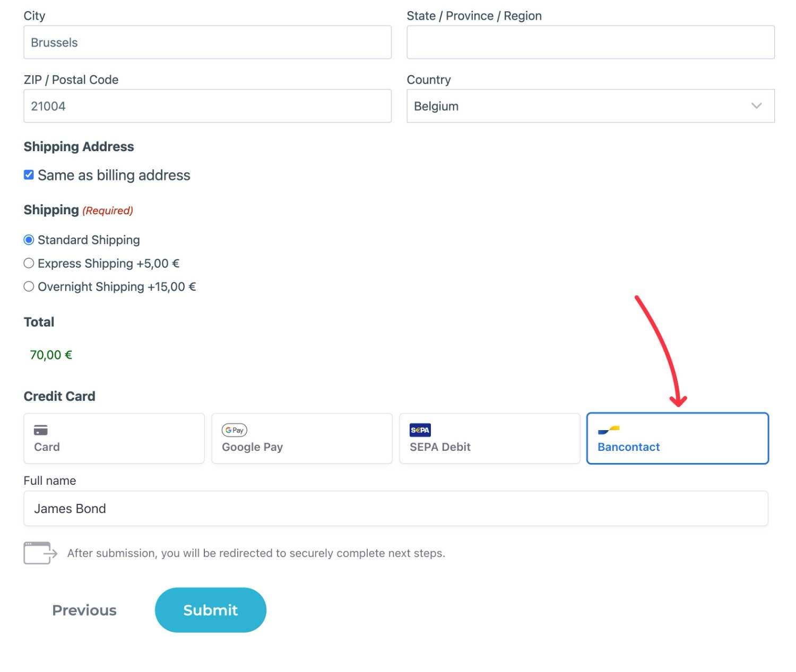The image size is (796, 672).
Task: Click the credit card icon in Card option
Action: coord(41,430)
